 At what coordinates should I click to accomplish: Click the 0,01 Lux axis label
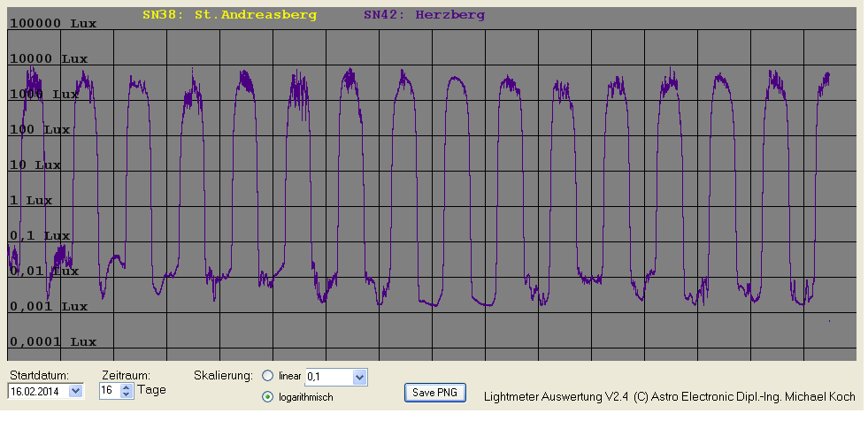[x=44, y=272]
